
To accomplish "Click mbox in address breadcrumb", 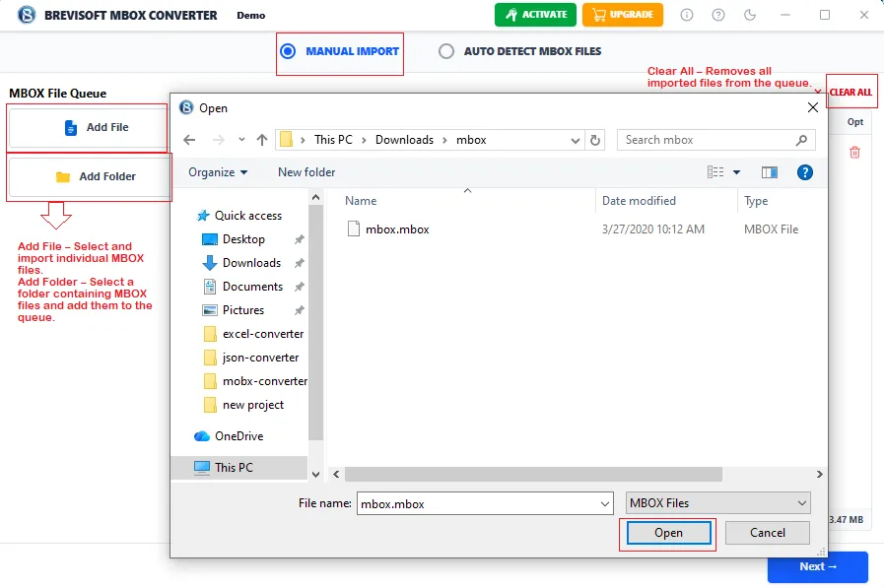I will [x=471, y=140].
